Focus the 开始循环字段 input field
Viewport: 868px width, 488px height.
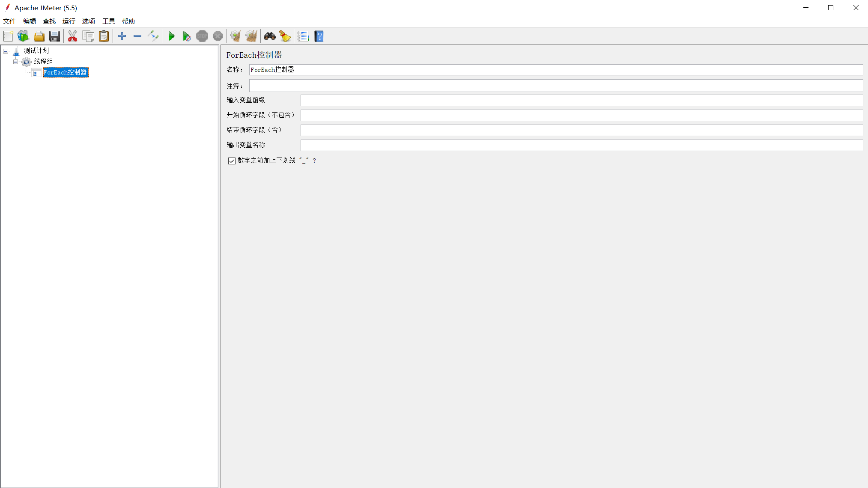[582, 115]
